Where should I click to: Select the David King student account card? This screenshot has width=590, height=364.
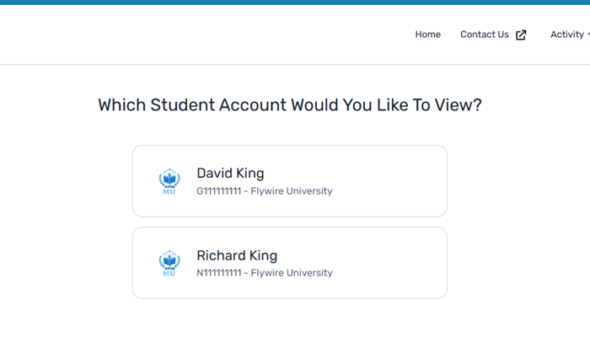click(x=289, y=181)
